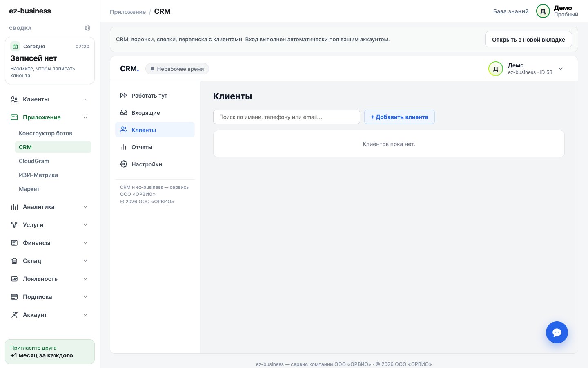Image resolution: width=588 pixels, height=368 pixels.
Task: Click the Услуги branch icon
Action: pyautogui.click(x=14, y=225)
